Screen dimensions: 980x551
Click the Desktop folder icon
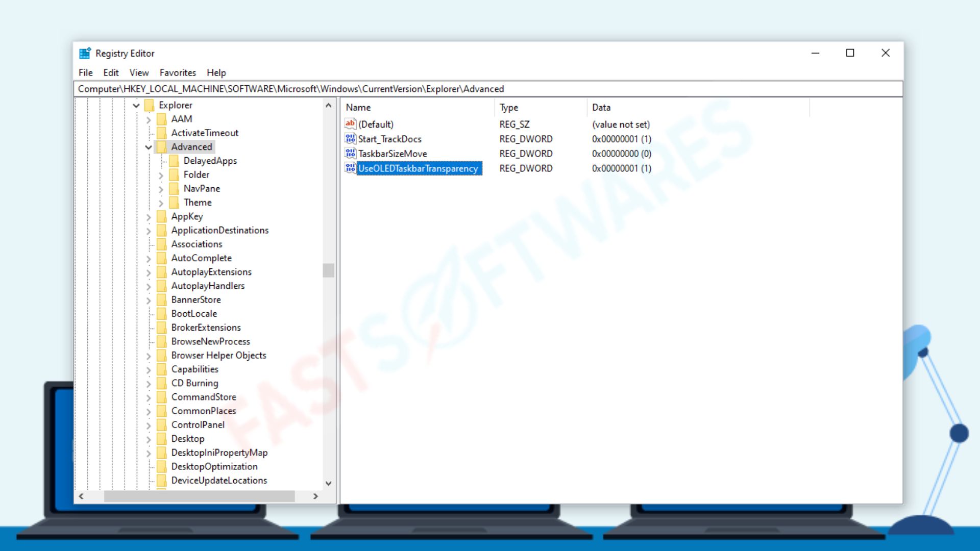(162, 439)
